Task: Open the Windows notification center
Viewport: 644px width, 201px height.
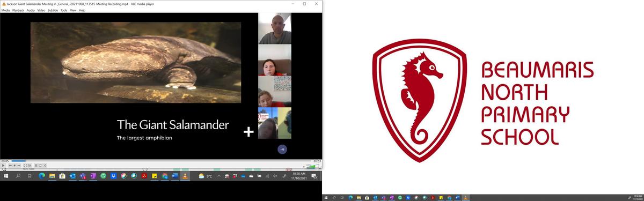Action: point(314,176)
